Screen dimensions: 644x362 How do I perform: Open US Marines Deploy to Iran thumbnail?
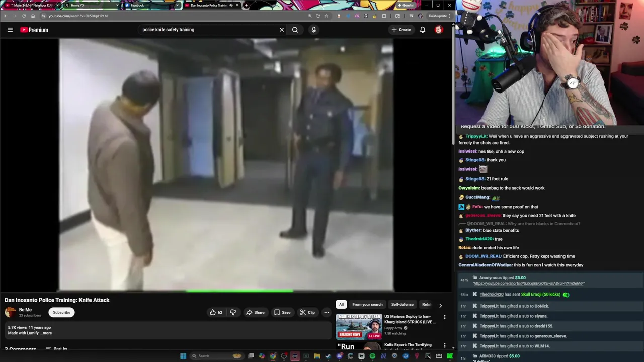pos(359,327)
